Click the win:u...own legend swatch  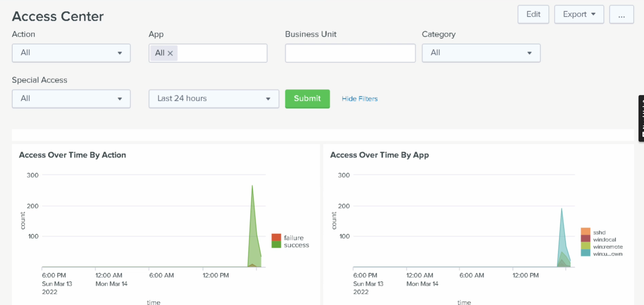pos(585,253)
